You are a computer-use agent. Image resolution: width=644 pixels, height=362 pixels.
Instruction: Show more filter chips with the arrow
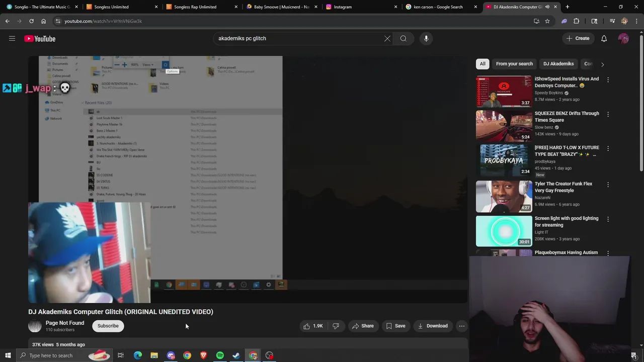click(602, 64)
